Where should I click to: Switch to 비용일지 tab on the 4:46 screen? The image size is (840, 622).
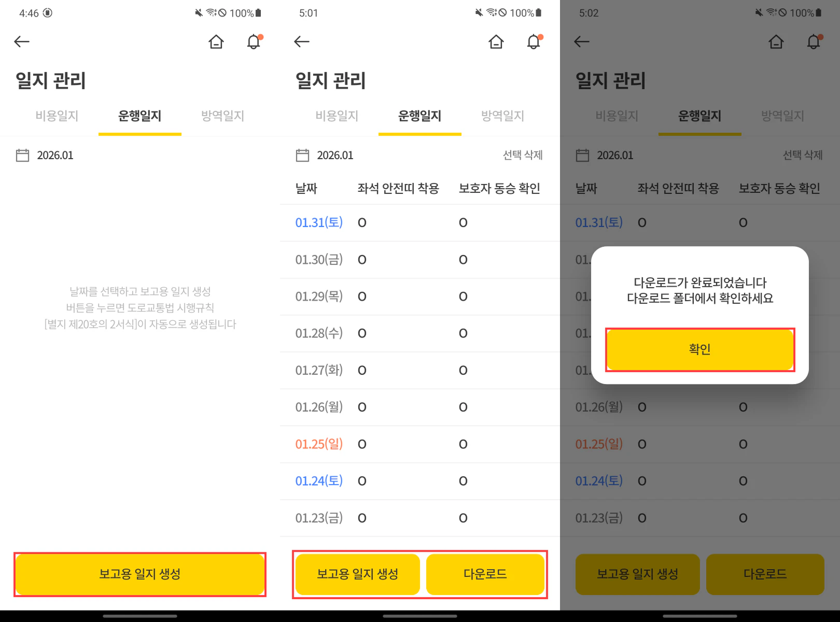(57, 116)
